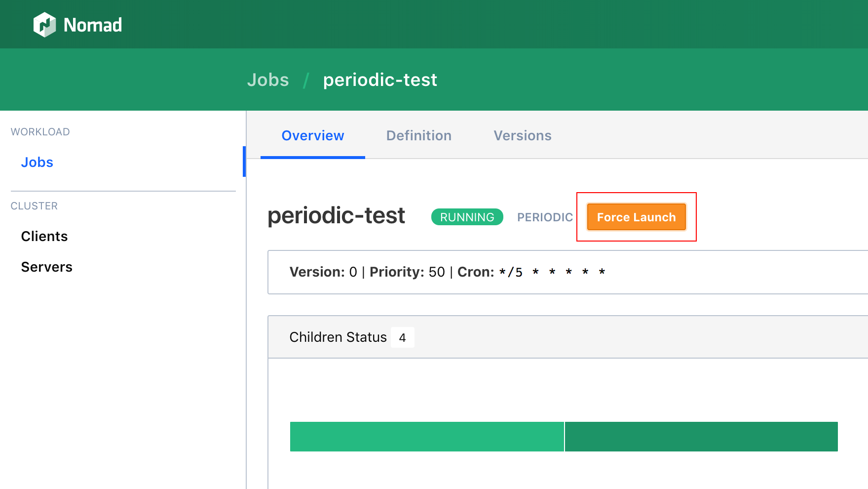Click the CLUSTER section label

(x=35, y=206)
